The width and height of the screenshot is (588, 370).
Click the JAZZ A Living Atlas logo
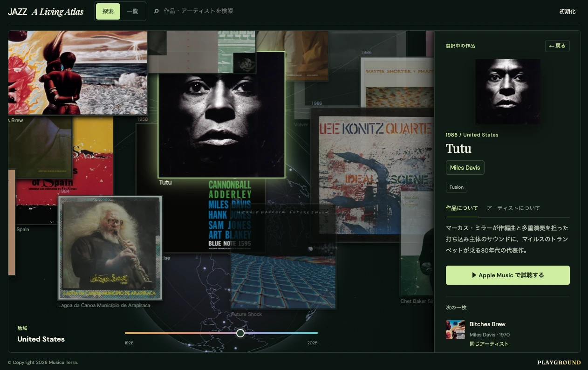[46, 12]
